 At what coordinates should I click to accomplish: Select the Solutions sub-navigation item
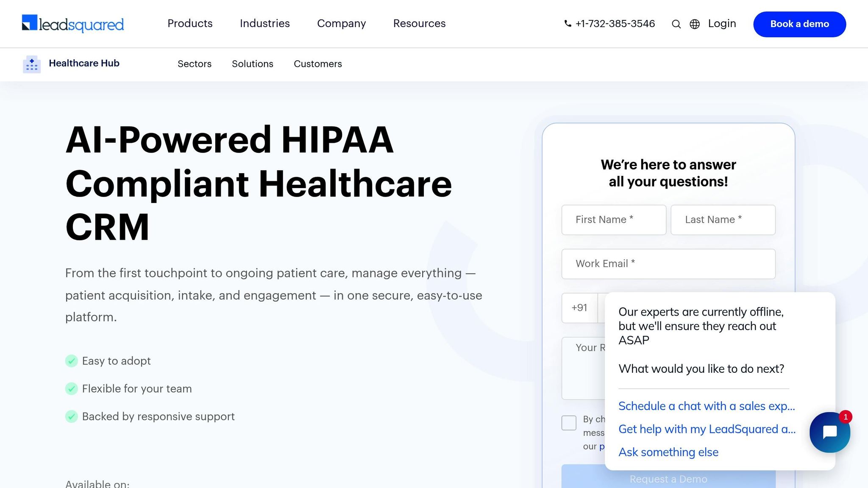[x=253, y=64]
